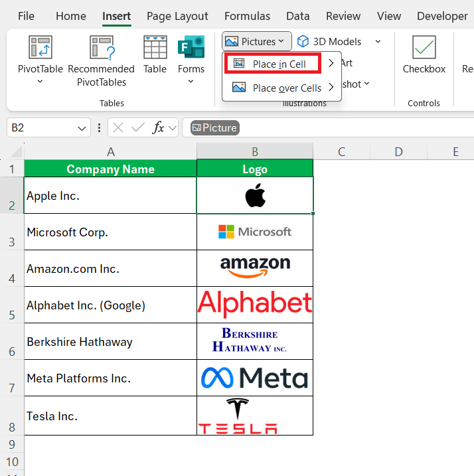Click the Picture chip in formula bar
Image resolution: width=474 pixels, height=476 pixels.
(x=215, y=128)
